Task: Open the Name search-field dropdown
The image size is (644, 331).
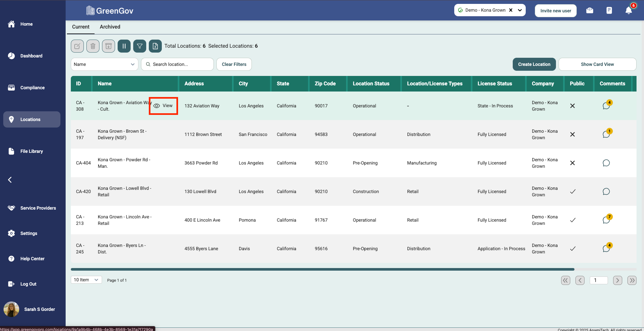Action: point(105,64)
